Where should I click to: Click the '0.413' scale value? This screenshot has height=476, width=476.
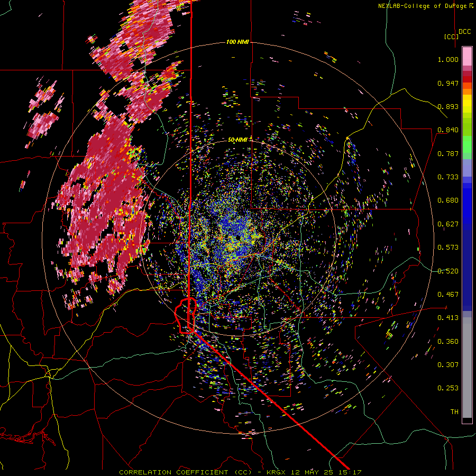(x=448, y=318)
